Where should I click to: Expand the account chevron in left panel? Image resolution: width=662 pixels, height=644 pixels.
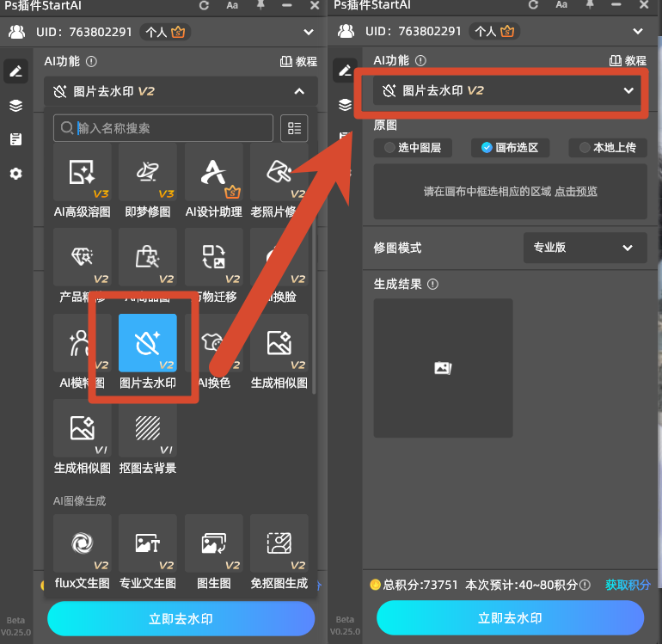[x=309, y=32]
